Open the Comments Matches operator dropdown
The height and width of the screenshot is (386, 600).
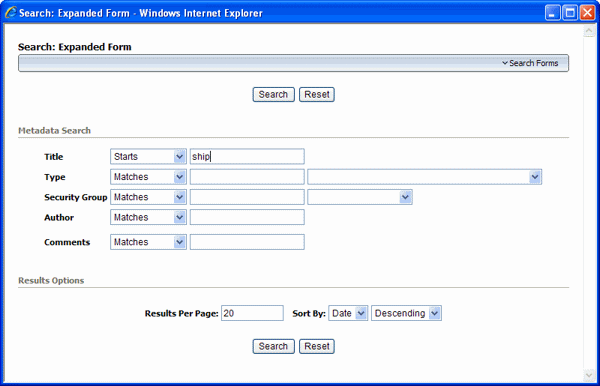148,242
